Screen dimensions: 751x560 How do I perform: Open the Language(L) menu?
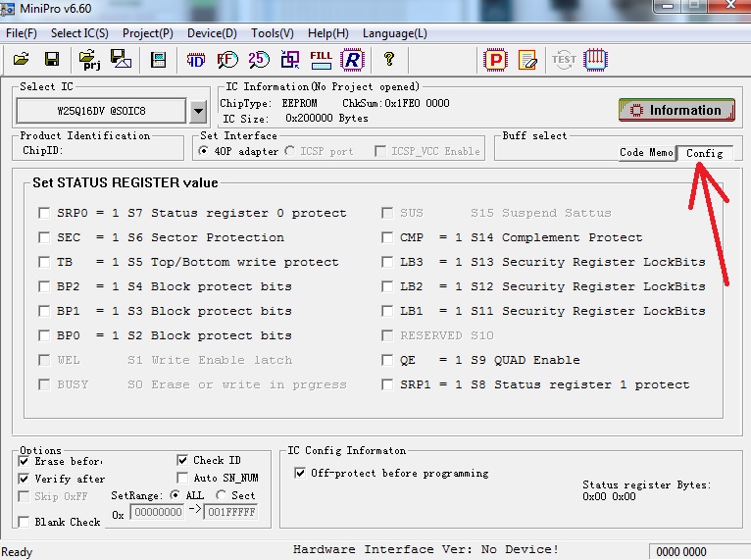click(x=395, y=33)
